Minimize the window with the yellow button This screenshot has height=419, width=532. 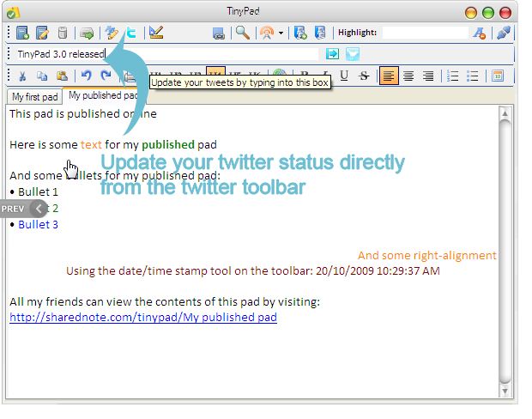[471, 13]
